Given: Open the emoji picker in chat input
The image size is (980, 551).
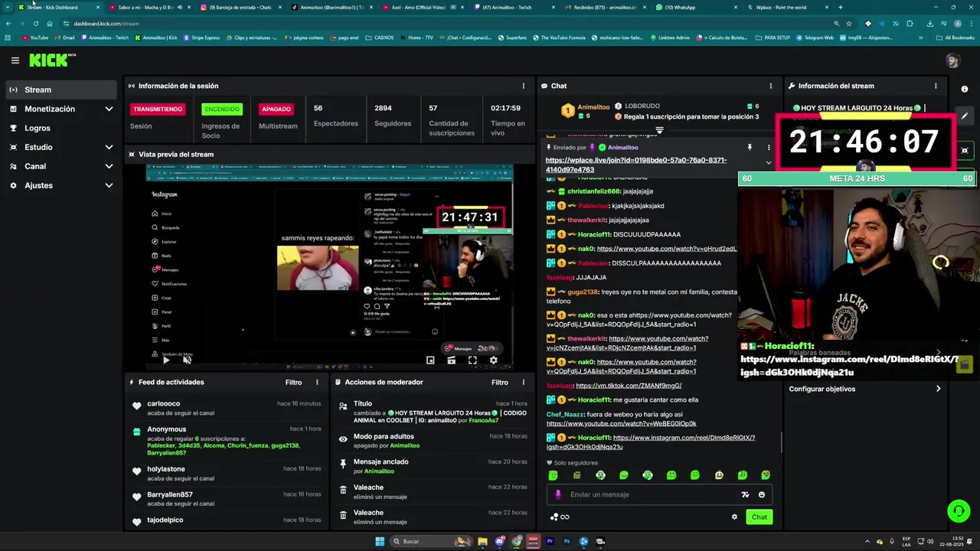Looking at the screenshot, I should [762, 494].
